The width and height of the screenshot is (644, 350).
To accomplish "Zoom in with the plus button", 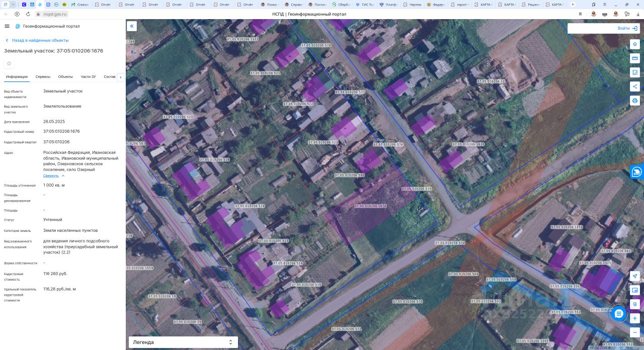I will click(635, 318).
